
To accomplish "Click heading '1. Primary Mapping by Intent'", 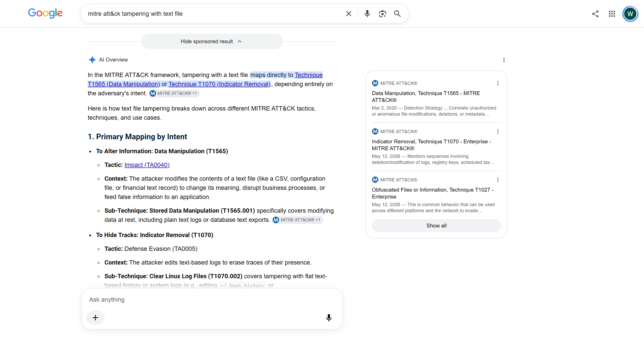I will click(x=137, y=137).
